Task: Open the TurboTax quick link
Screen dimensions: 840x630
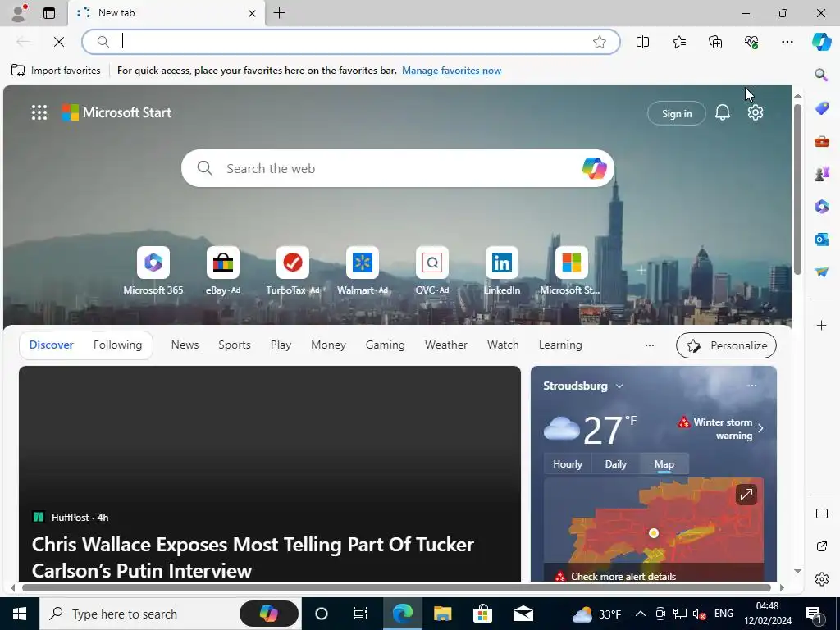Action: point(293,271)
